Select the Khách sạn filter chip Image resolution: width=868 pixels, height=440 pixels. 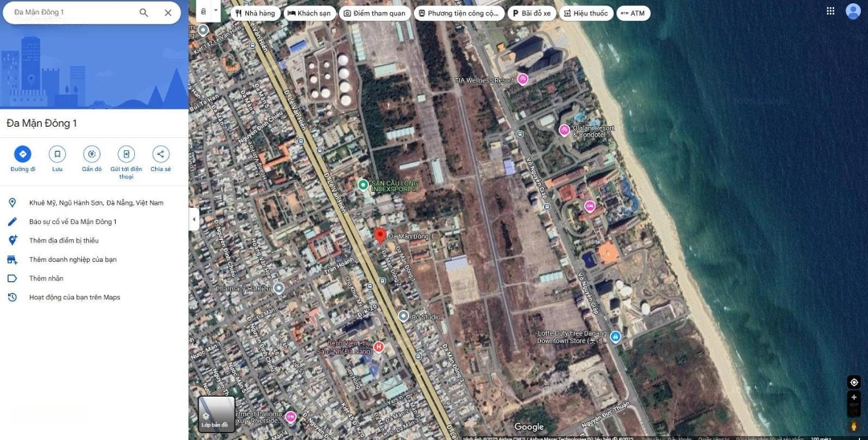309,14
